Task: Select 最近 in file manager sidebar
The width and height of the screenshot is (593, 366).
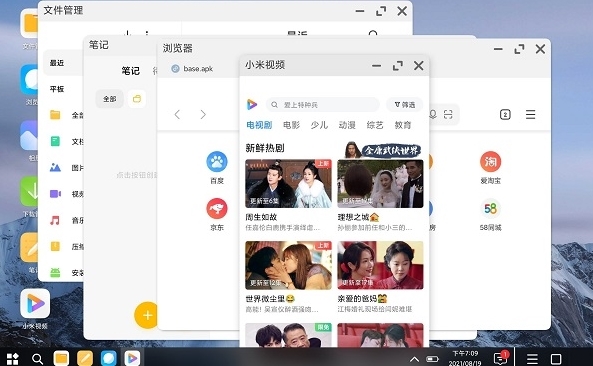Action: (57, 63)
